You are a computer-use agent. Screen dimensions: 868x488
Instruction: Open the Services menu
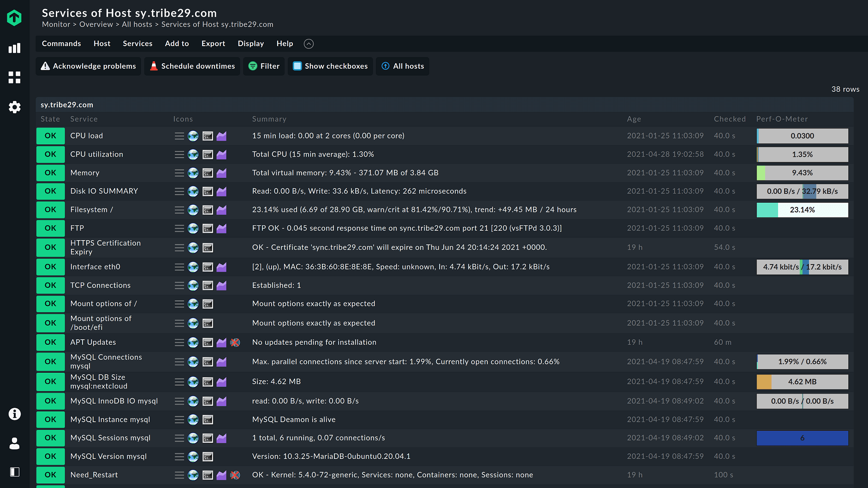137,43
